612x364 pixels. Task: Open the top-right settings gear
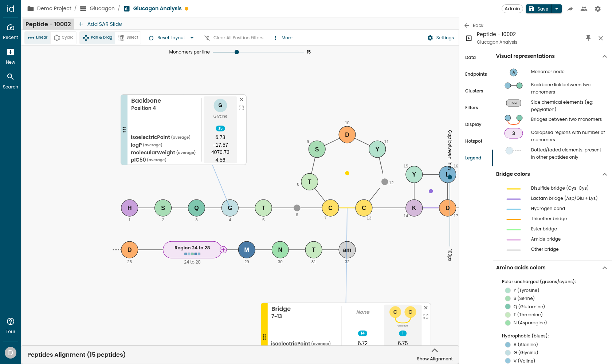[x=598, y=9]
